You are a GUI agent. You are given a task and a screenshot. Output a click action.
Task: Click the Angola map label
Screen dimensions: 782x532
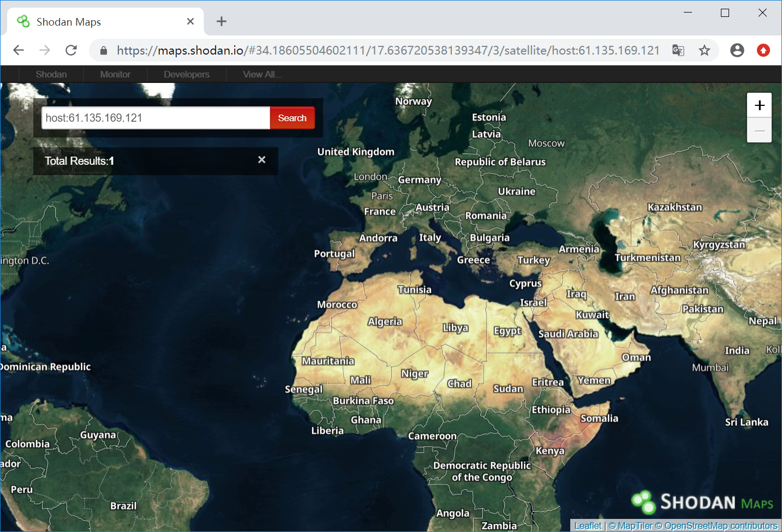(x=452, y=513)
